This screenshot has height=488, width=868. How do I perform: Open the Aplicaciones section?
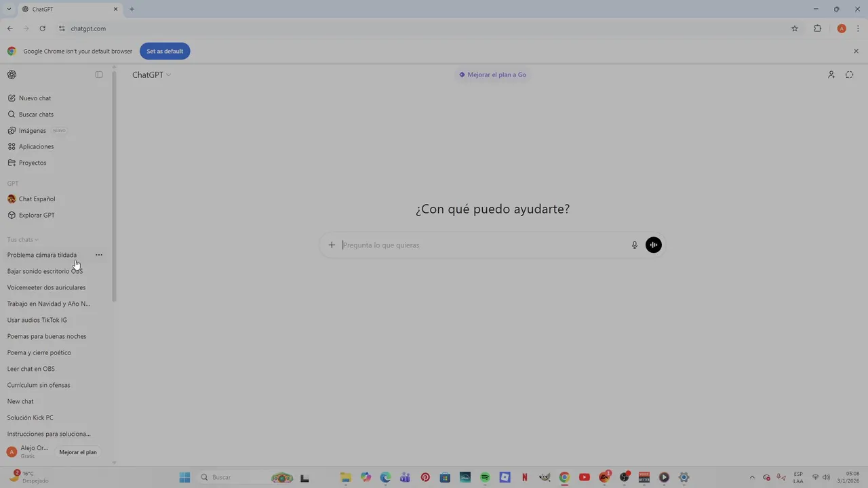click(56, 146)
